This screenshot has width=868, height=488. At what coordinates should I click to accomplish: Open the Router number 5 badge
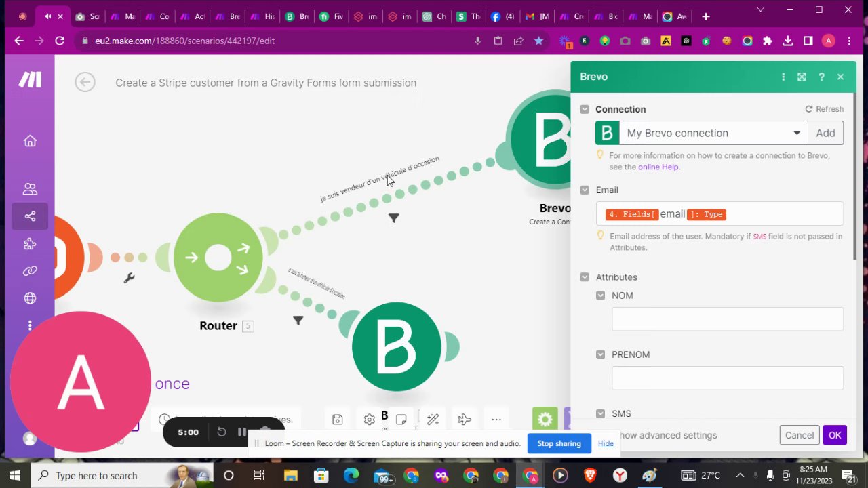pyautogui.click(x=248, y=326)
